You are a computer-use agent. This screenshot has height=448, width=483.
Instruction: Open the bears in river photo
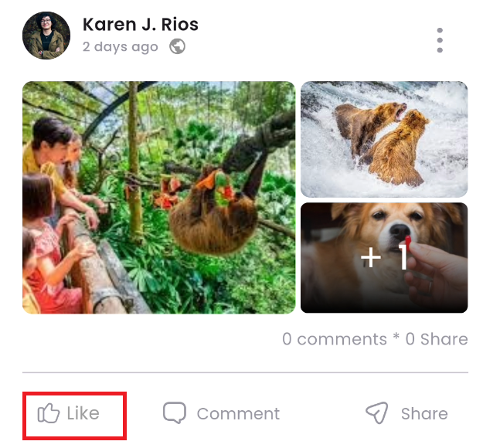pyautogui.click(x=384, y=139)
